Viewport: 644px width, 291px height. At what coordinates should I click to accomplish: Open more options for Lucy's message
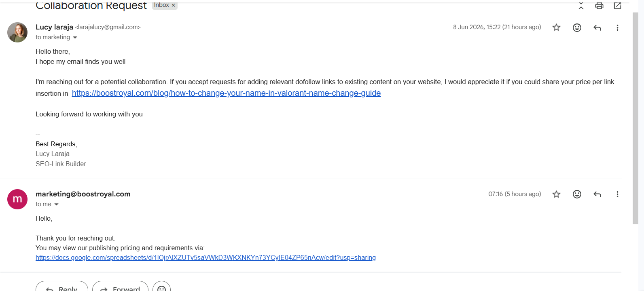pyautogui.click(x=617, y=27)
